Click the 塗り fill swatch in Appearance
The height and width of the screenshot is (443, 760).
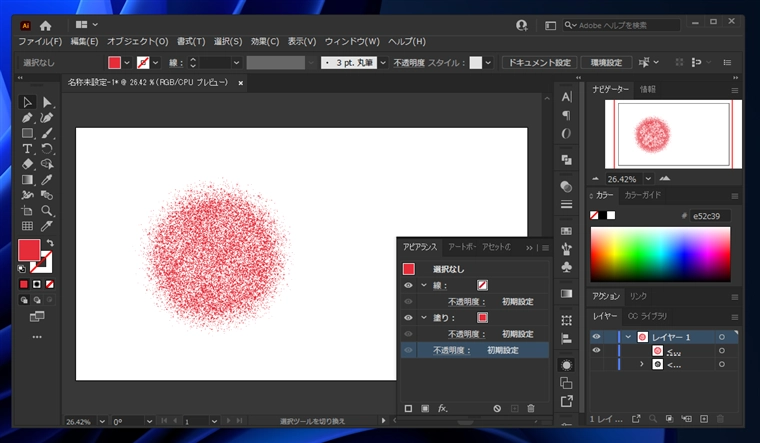pos(482,318)
